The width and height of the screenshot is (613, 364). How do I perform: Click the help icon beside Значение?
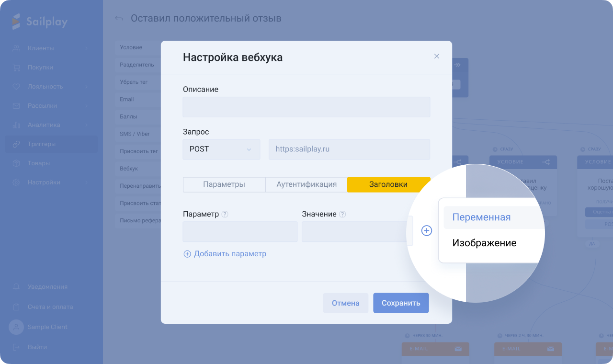pyautogui.click(x=342, y=215)
